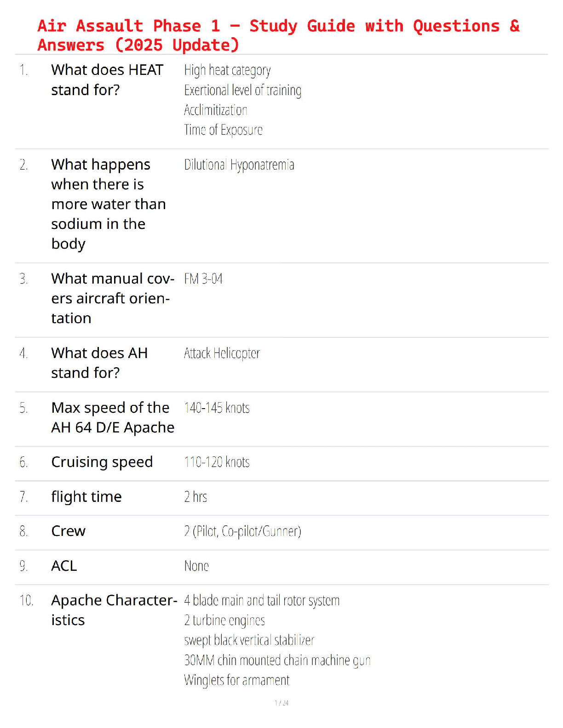Click the red study guide title
563x728 pixels.
click(x=278, y=35)
